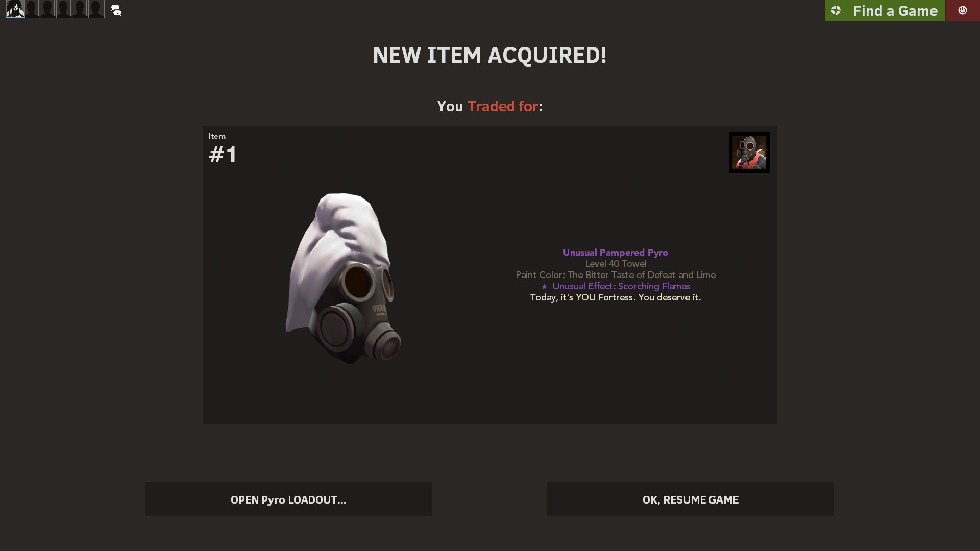Click your player avatar in party bar
The height and width of the screenshot is (551, 980).
15,9
